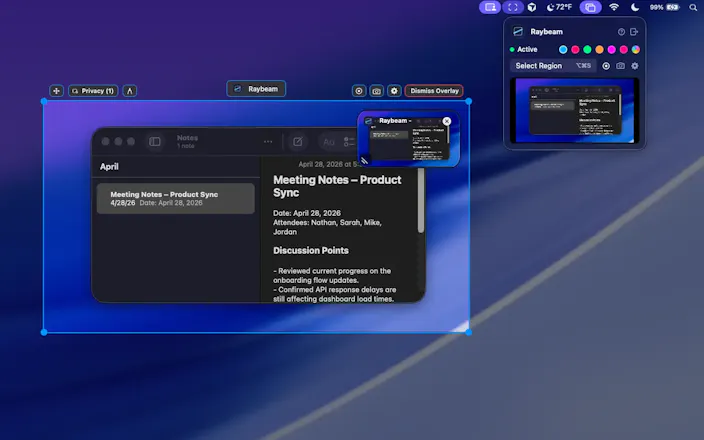Click the Discussion Points heading
The width and height of the screenshot is (704, 440).
tap(311, 251)
